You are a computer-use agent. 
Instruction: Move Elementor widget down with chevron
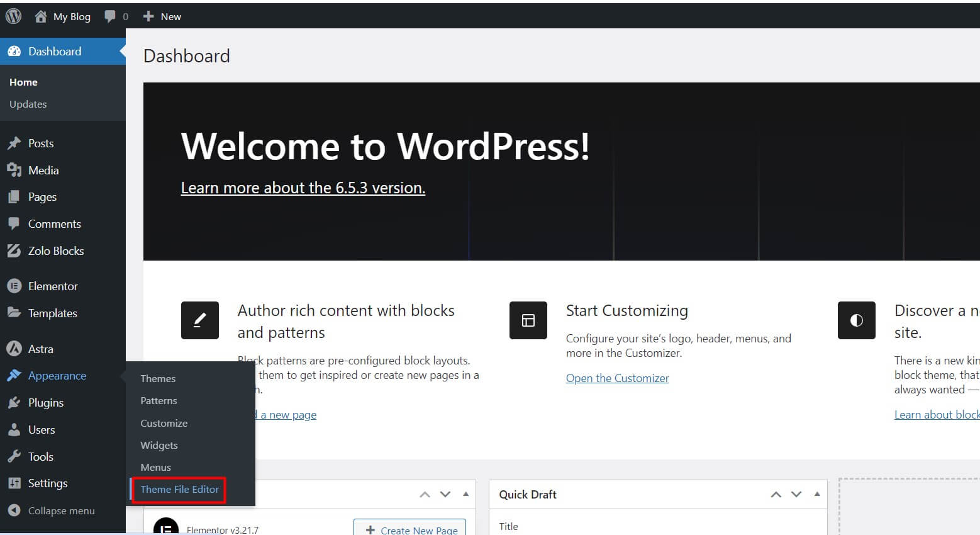(x=445, y=495)
